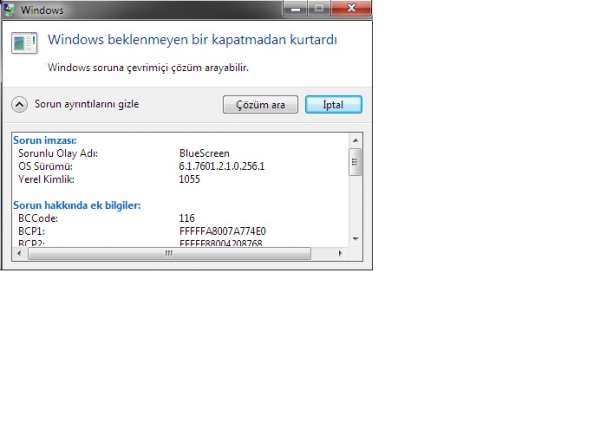Click the problem report icon beside the heading
Screen dimensions: 600x442
point(24,43)
